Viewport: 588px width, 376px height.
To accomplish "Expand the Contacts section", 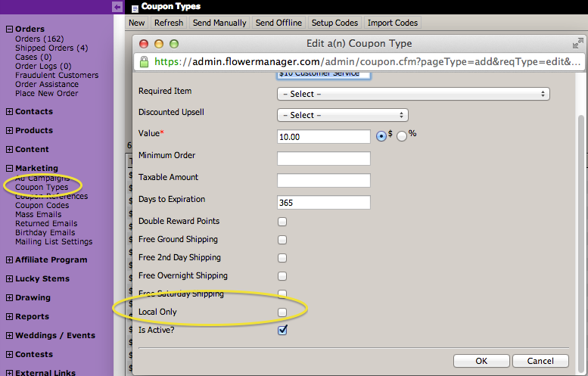I will coord(9,112).
